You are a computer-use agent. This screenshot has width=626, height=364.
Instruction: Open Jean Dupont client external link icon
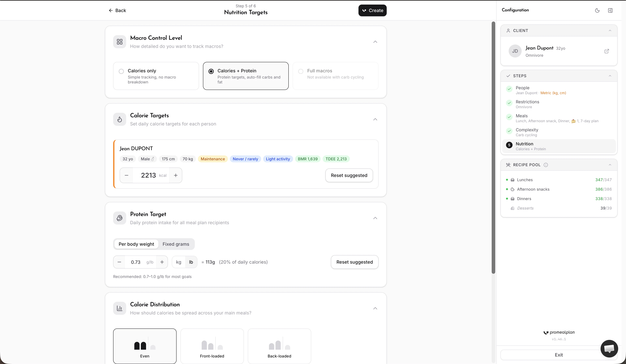click(606, 51)
